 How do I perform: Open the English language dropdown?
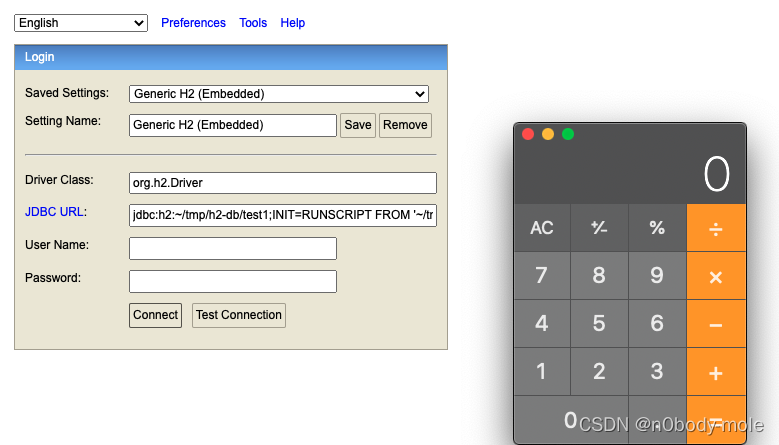81,23
